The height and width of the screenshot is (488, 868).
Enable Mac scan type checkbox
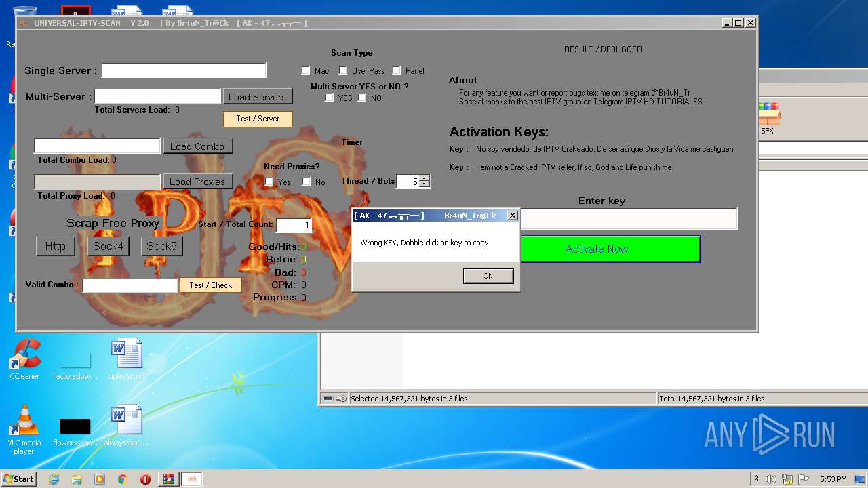tap(306, 70)
